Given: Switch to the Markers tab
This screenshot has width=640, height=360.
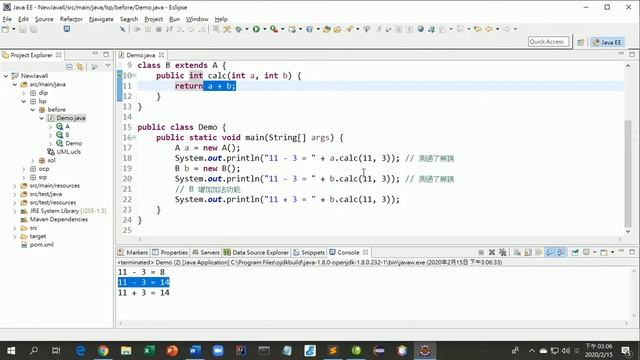Looking at the screenshot, I should pos(133,252).
